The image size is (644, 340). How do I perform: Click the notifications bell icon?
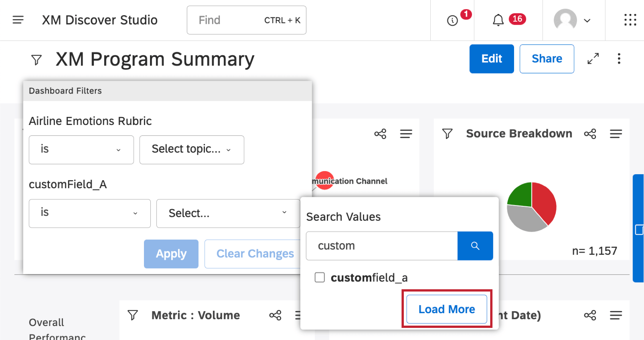pos(498,20)
